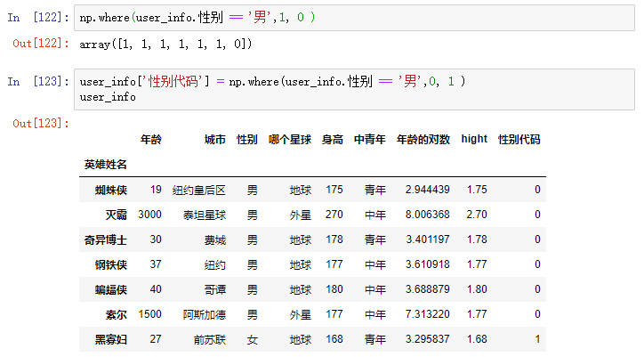Click the In [122] prompt label

tap(37, 17)
